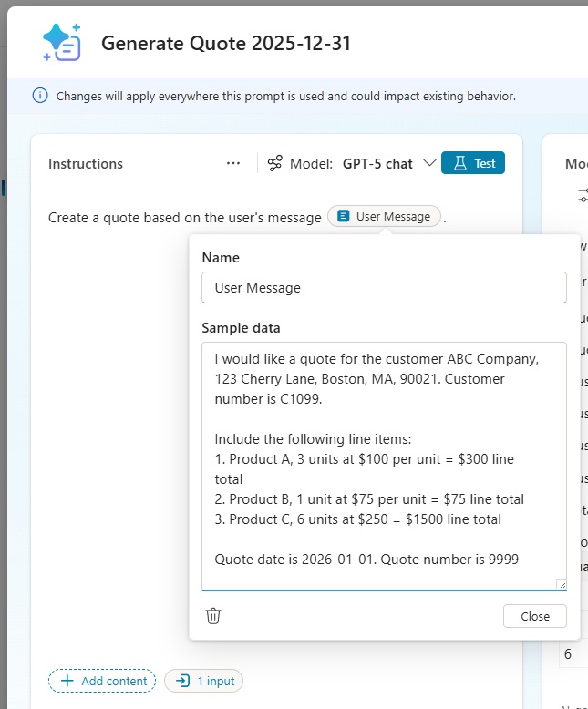This screenshot has height=709, width=588.
Task: Open the 1 input list
Action: [204, 681]
